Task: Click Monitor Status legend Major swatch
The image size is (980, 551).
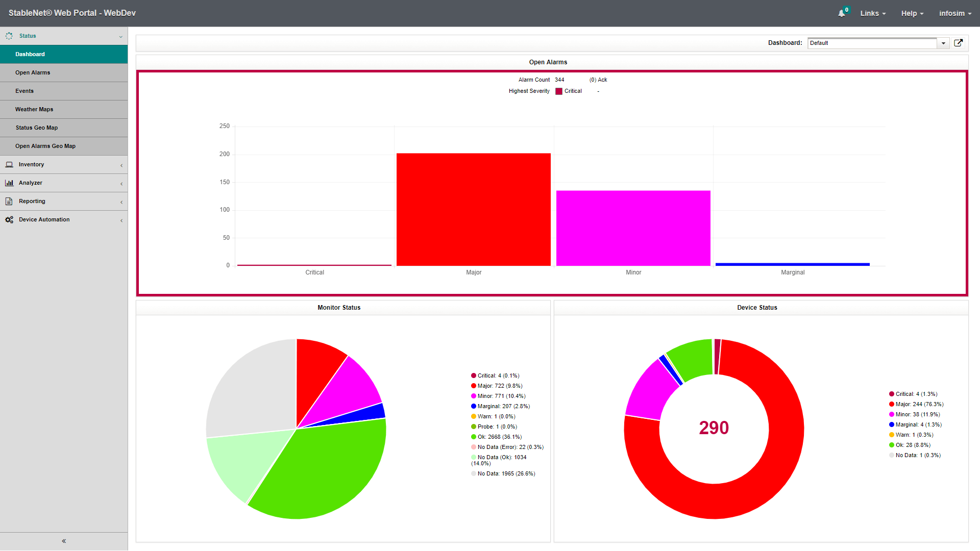Action: point(474,386)
